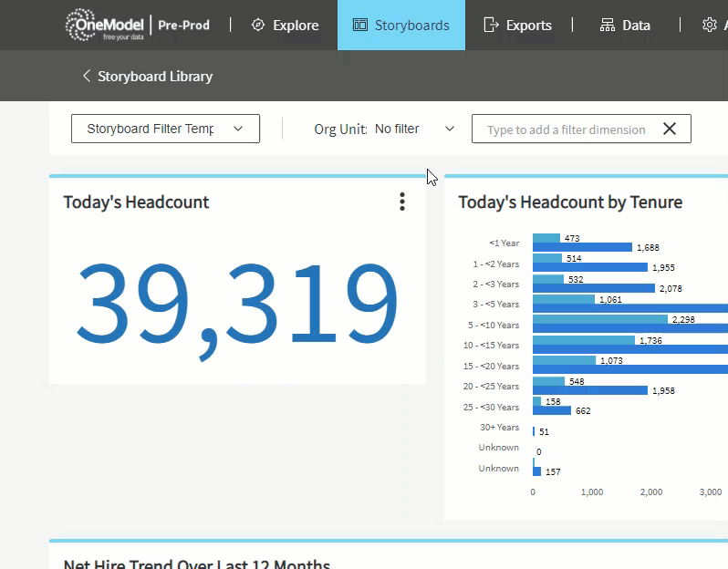Switch to the Storyboards tab

[x=401, y=26]
